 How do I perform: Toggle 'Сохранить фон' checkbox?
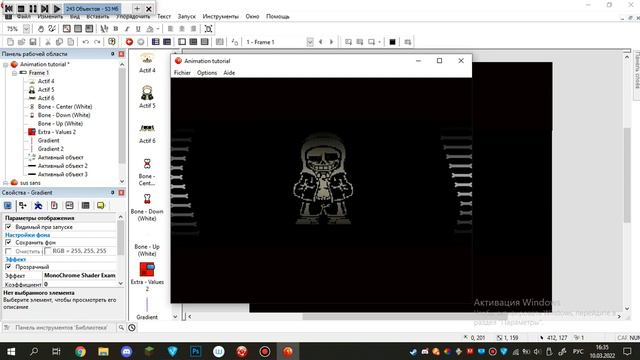8,242
